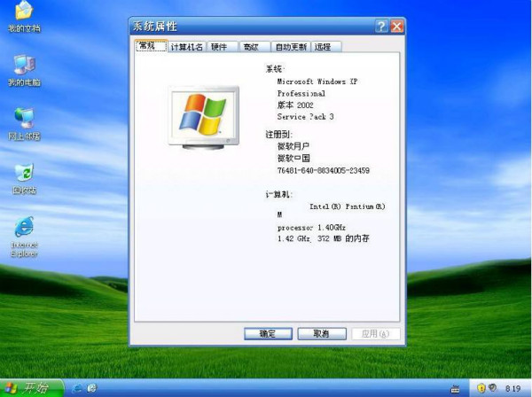Open the 自动更新 tab
Image resolution: width=532 pixels, height=397 pixels.
290,47
